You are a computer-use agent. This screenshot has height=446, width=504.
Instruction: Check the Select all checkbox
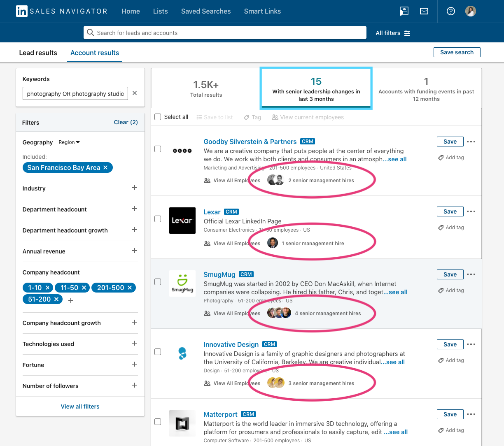pyautogui.click(x=158, y=117)
